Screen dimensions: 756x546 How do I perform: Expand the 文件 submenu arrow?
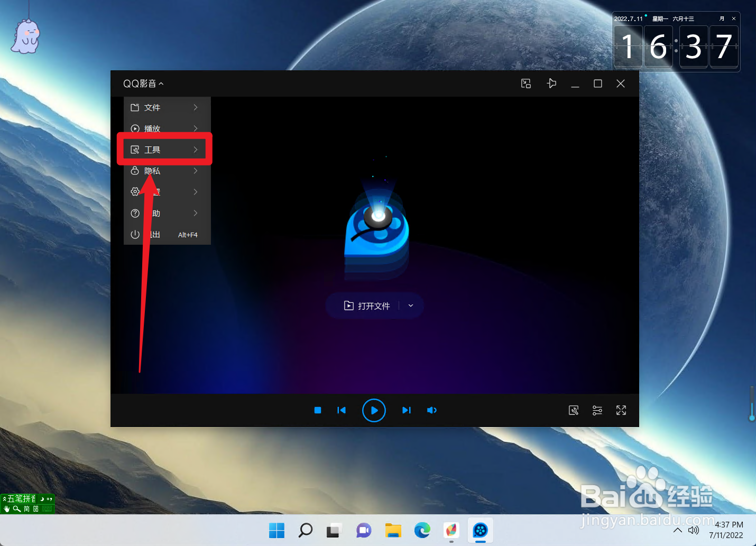pyautogui.click(x=196, y=107)
